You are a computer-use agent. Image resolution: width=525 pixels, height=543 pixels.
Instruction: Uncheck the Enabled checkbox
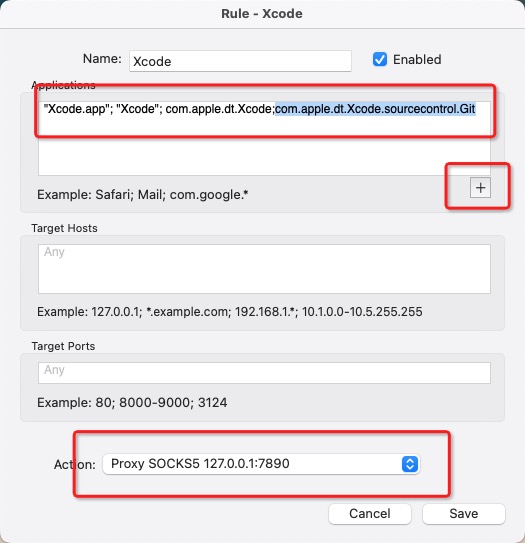pyautogui.click(x=380, y=60)
